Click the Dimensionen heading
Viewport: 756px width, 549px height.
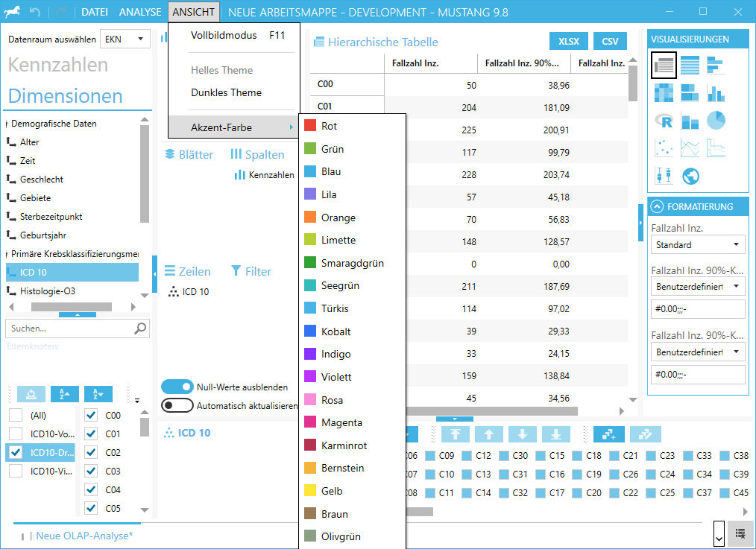pos(65,96)
